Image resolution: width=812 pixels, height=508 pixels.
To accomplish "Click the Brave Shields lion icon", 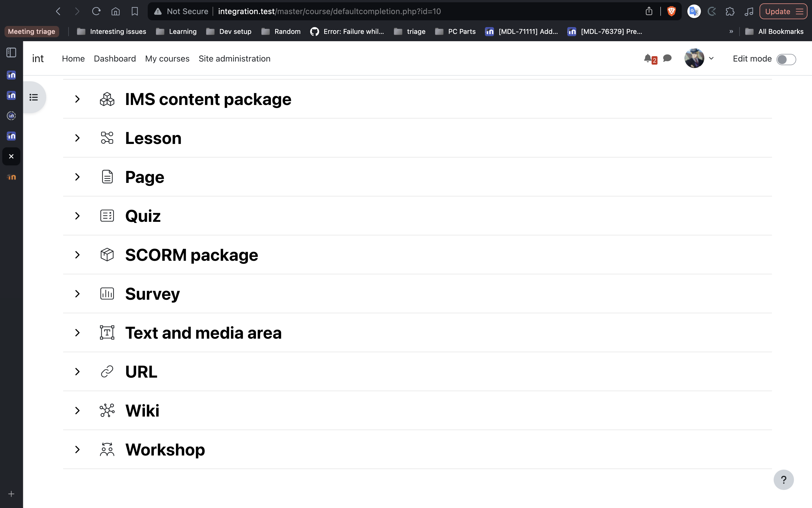I will pyautogui.click(x=671, y=11).
